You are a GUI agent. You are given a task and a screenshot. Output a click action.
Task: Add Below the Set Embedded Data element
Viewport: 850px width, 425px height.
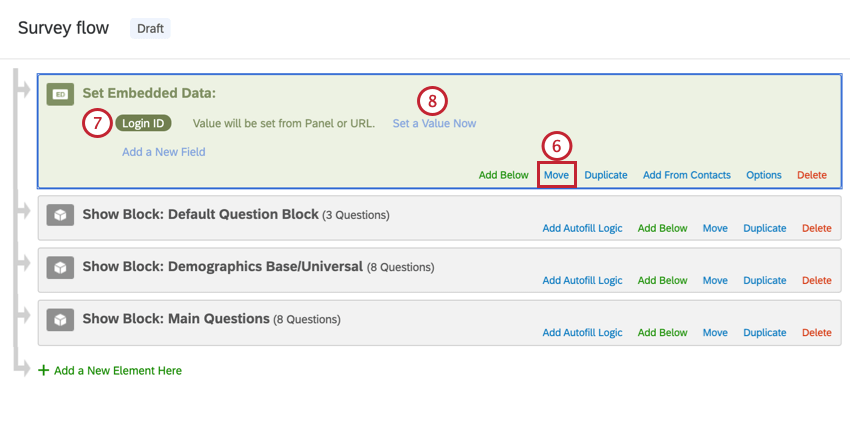click(503, 175)
